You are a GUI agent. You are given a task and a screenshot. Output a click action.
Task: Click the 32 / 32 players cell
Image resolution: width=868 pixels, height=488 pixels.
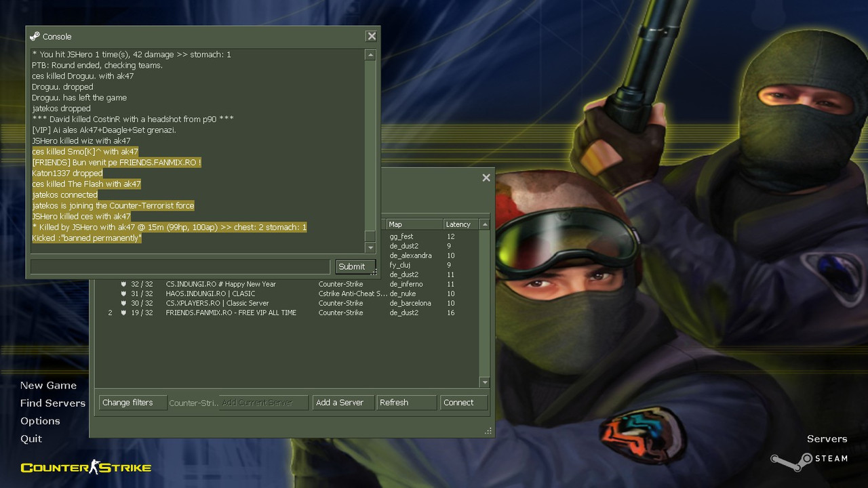142,284
